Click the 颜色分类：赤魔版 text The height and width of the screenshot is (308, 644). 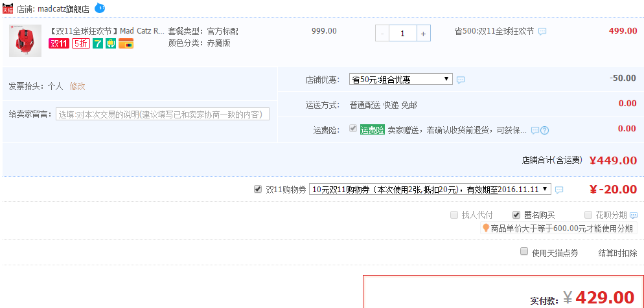pyautogui.click(x=199, y=43)
